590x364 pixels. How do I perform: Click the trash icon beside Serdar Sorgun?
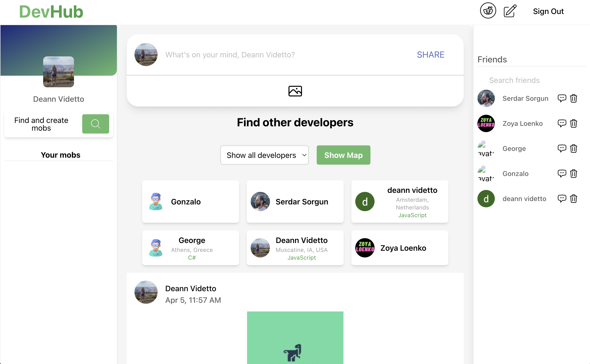pyautogui.click(x=574, y=98)
